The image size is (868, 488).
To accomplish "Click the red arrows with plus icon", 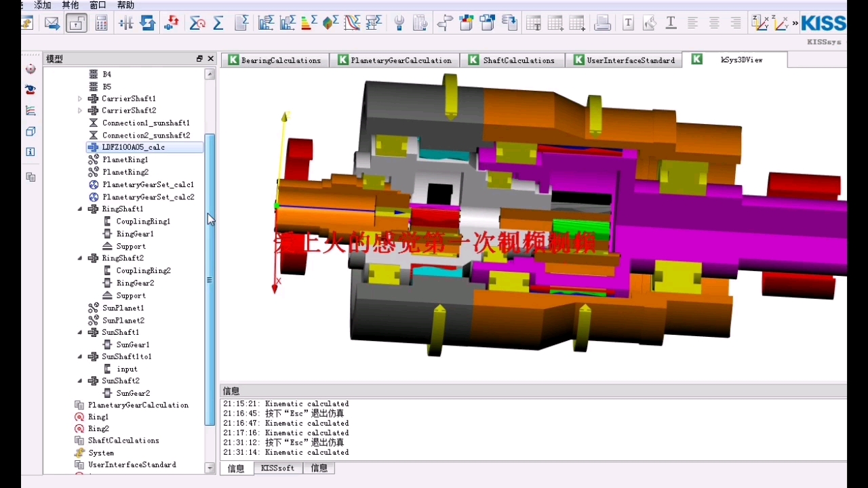I will 172,23.
